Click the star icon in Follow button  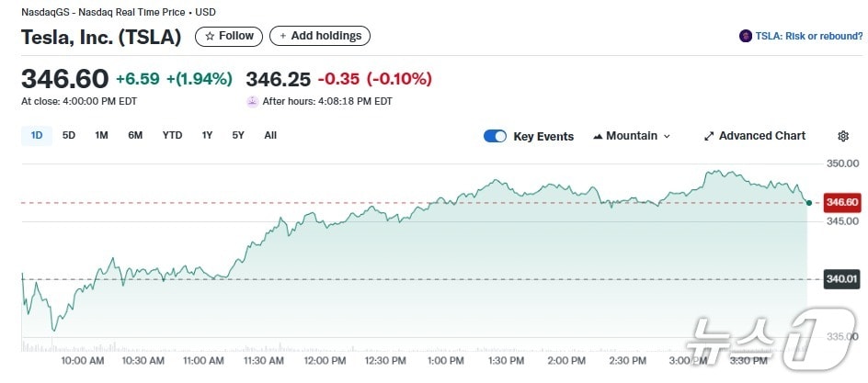(210, 36)
